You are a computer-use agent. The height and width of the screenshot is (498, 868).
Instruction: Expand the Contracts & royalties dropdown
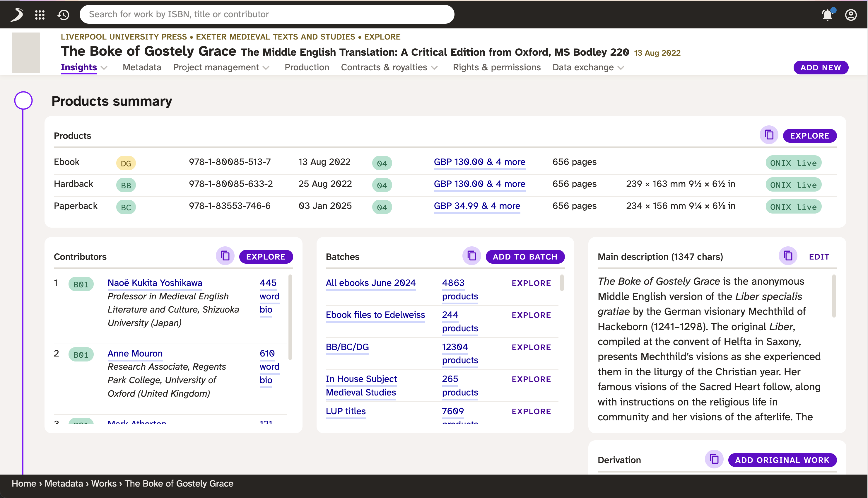pos(435,68)
